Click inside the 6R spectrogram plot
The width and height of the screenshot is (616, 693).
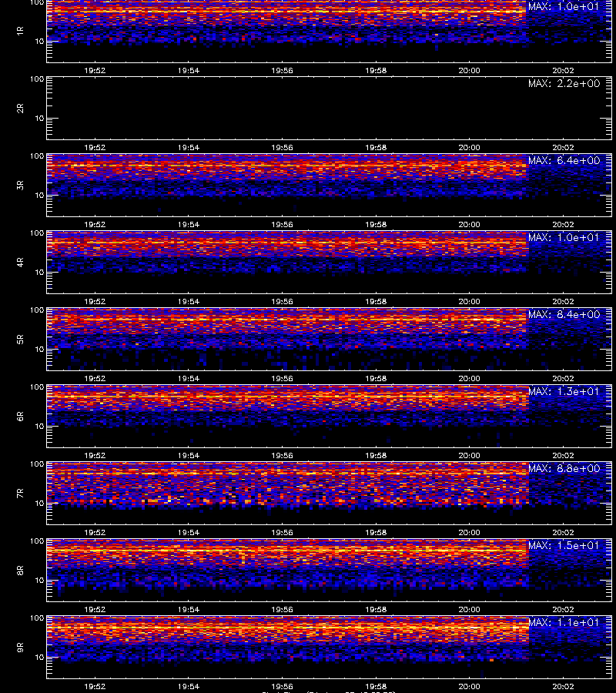330,417
